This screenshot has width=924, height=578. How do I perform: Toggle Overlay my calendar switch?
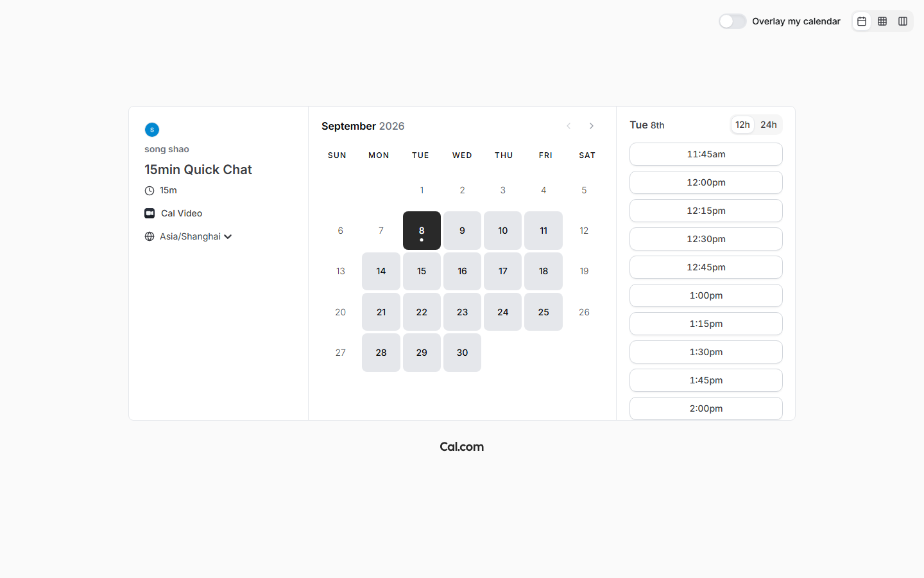pyautogui.click(x=732, y=21)
